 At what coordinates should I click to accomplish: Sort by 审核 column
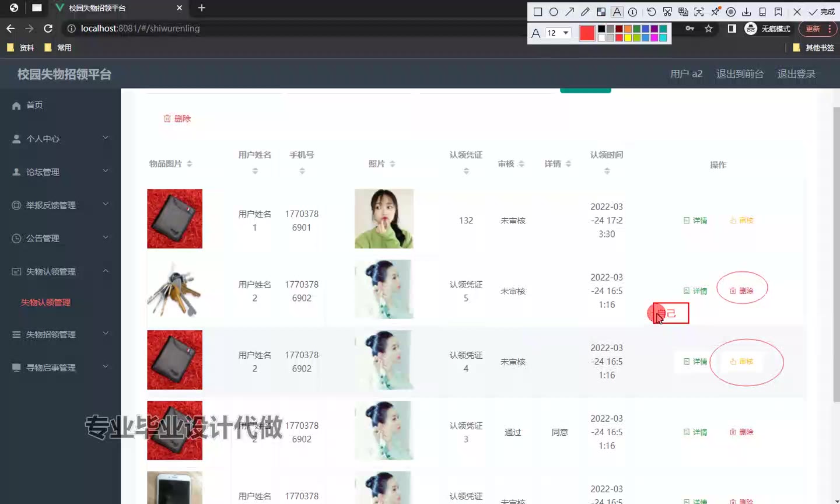(x=521, y=164)
